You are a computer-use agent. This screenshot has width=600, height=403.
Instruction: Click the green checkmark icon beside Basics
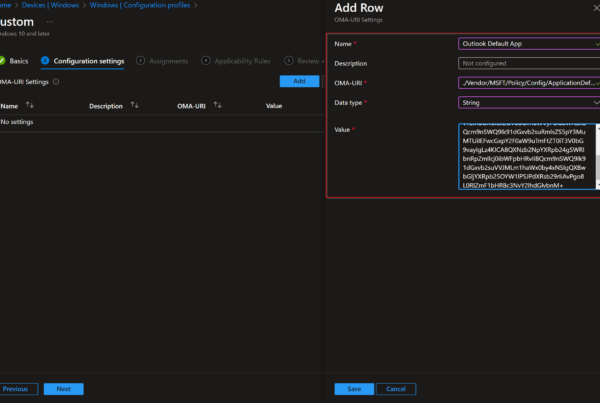tap(3, 61)
